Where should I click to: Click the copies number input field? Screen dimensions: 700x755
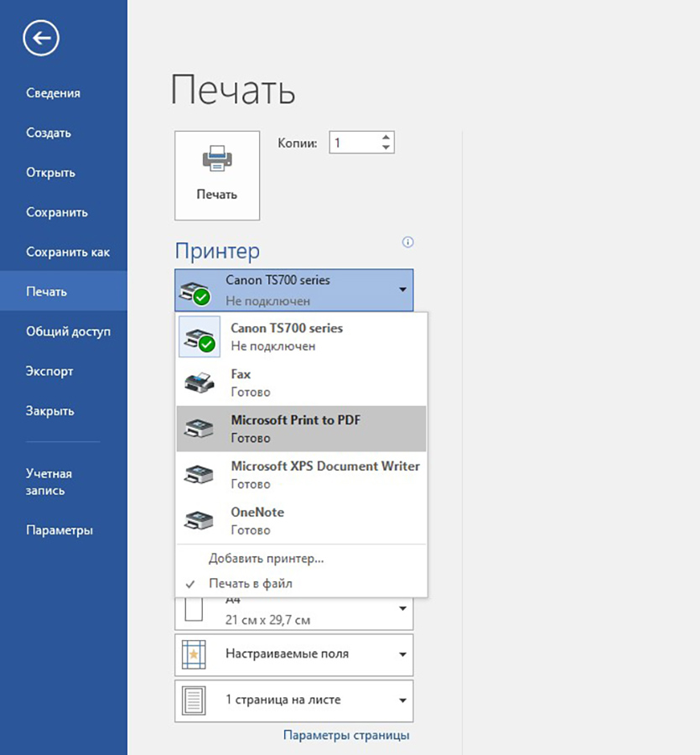(355, 143)
